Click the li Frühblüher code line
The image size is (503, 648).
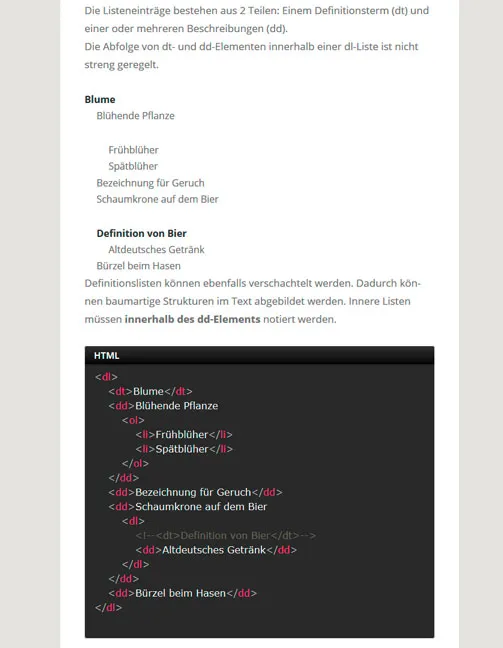tap(184, 435)
